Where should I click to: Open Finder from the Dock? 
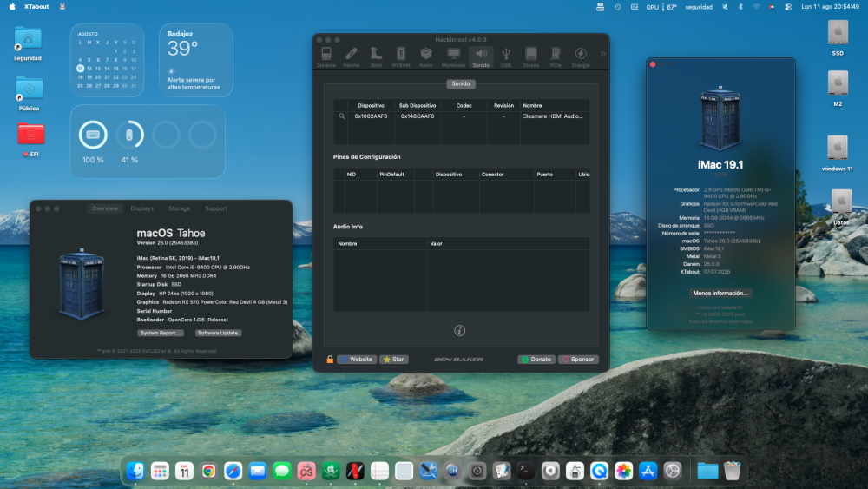pyautogui.click(x=135, y=471)
